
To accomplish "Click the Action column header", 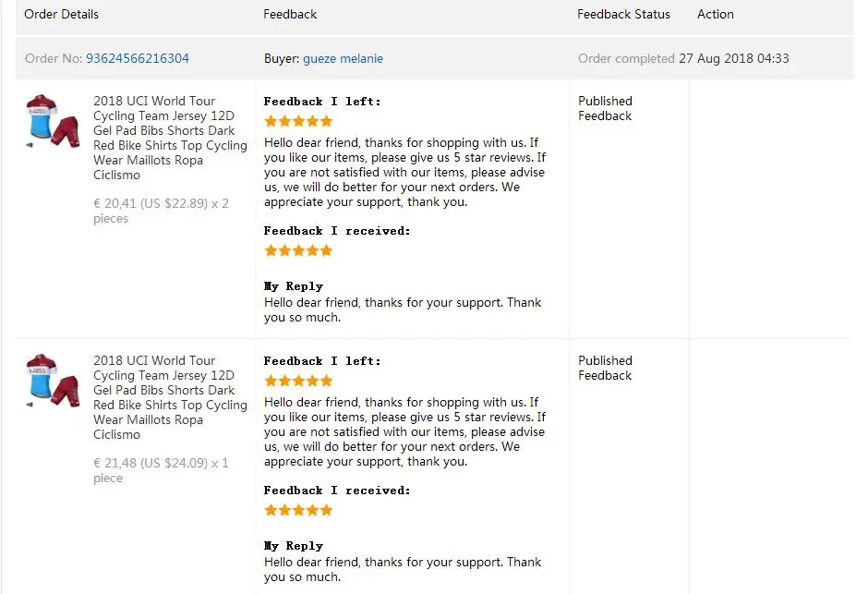I will 716,15.
